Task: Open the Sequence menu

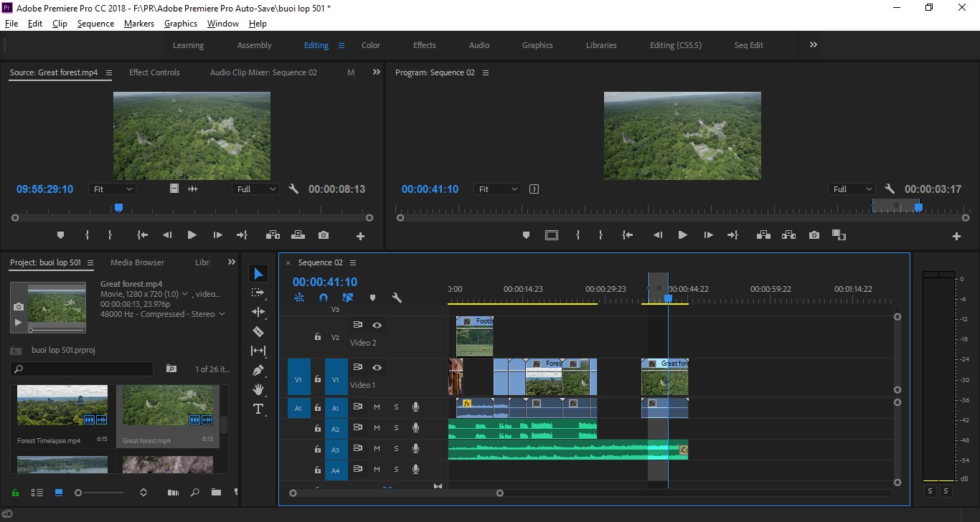Action: pyautogui.click(x=95, y=24)
